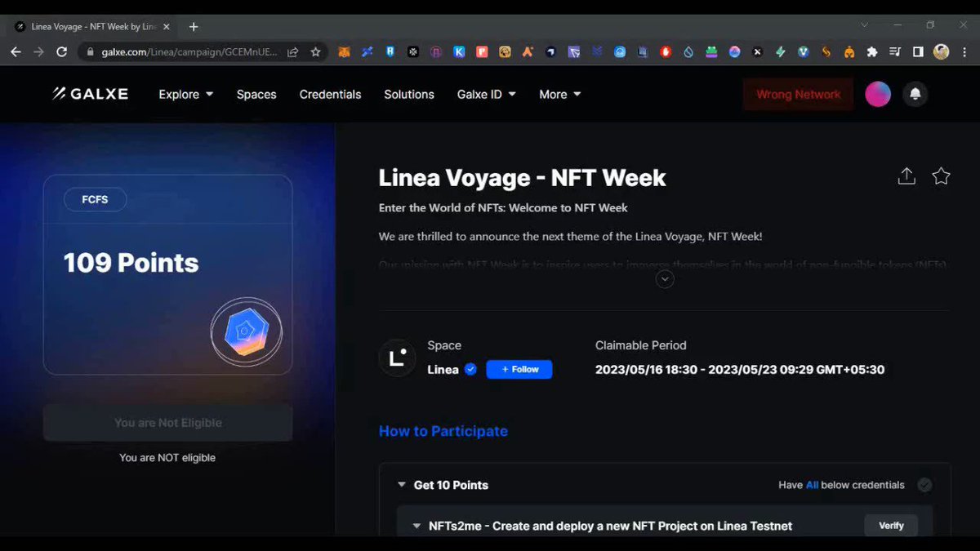
Task: Go back in browser
Action: pos(16,51)
